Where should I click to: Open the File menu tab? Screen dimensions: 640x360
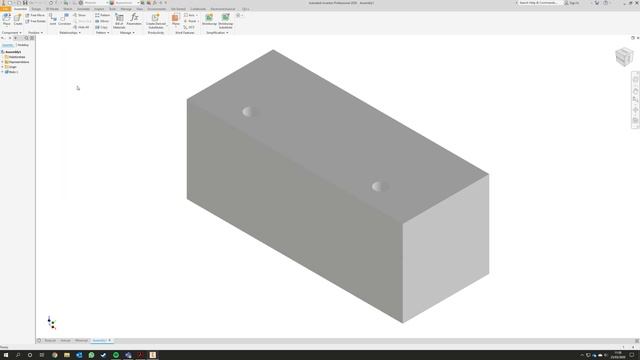point(5,9)
